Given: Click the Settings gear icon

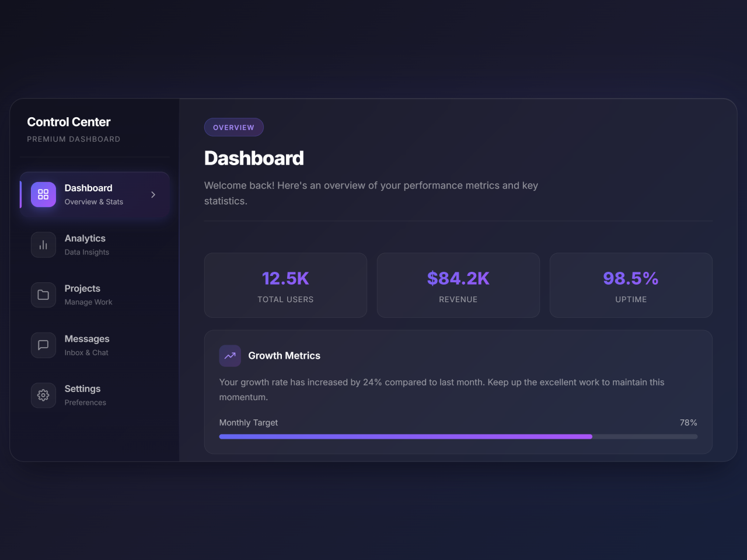Looking at the screenshot, I should coord(43,395).
